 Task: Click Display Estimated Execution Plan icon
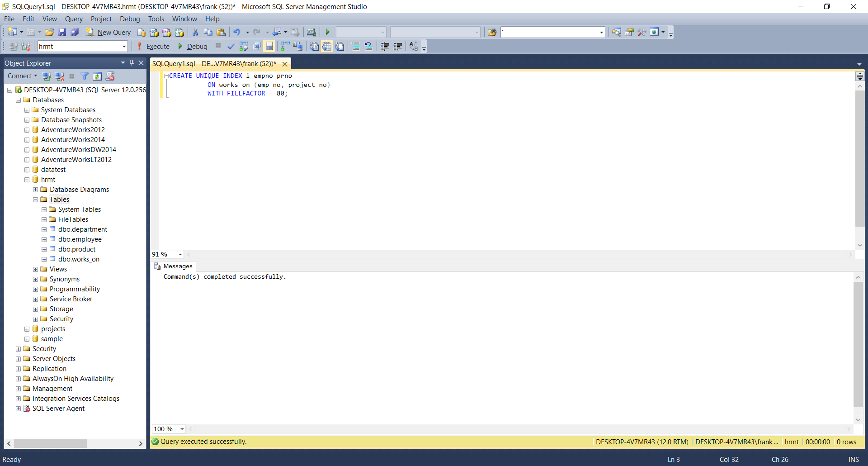pyautogui.click(x=244, y=46)
